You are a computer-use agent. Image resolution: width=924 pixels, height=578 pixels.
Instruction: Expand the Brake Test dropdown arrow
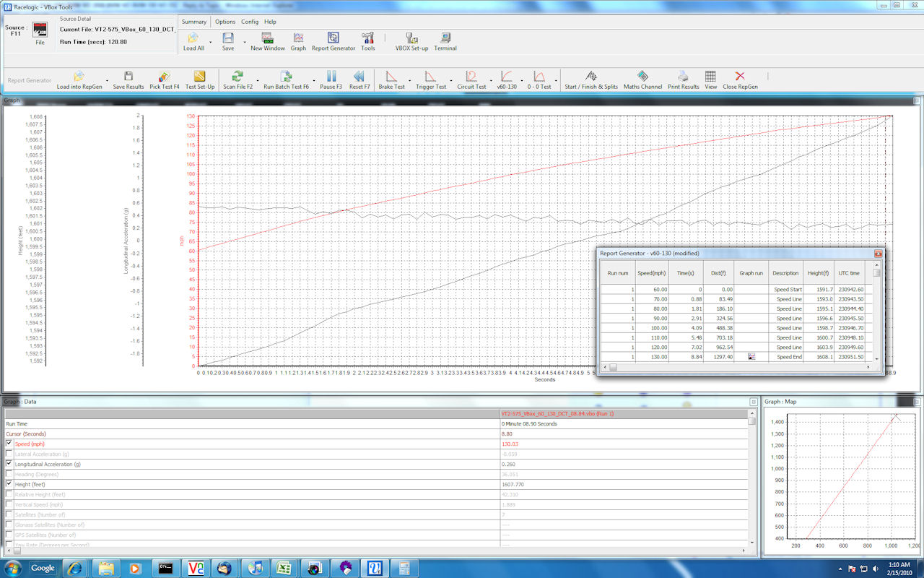click(410, 80)
